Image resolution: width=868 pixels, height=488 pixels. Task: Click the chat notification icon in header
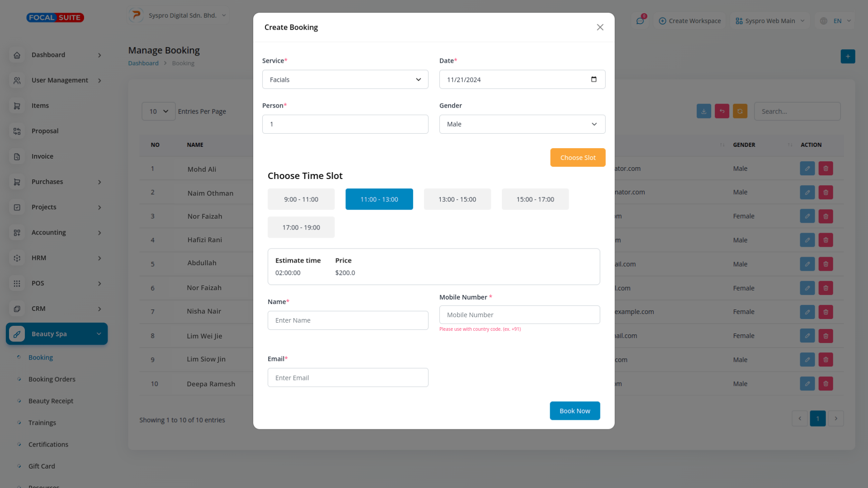click(x=640, y=21)
